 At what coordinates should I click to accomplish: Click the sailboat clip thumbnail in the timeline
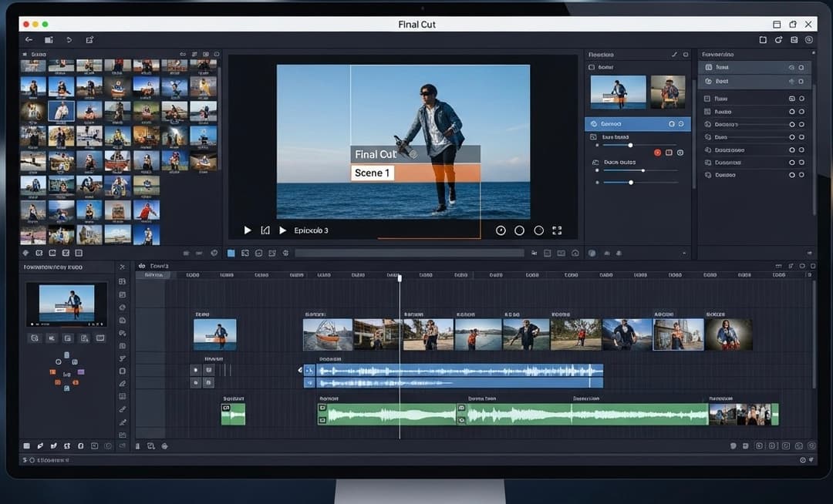[x=328, y=334]
